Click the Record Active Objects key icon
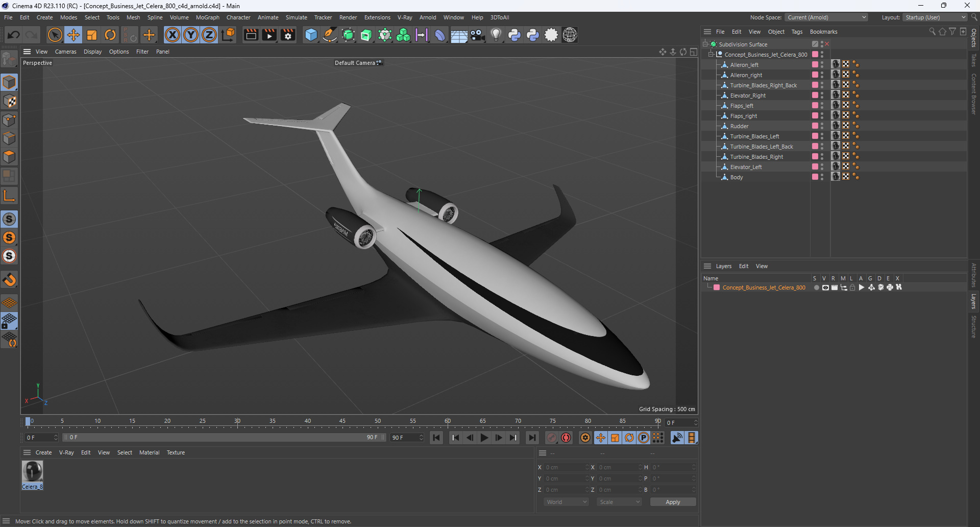The width and height of the screenshot is (980, 527). click(552, 438)
